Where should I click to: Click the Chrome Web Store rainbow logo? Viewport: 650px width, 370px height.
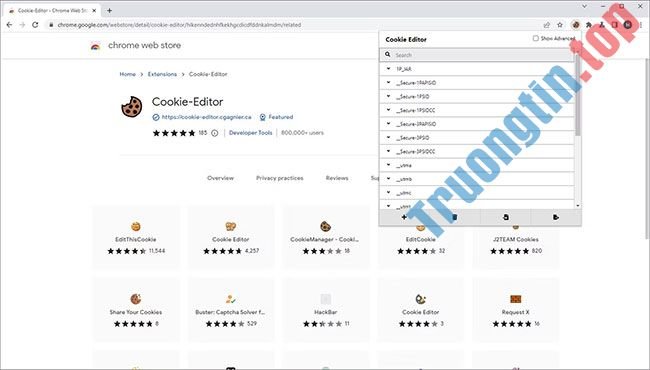coord(95,46)
